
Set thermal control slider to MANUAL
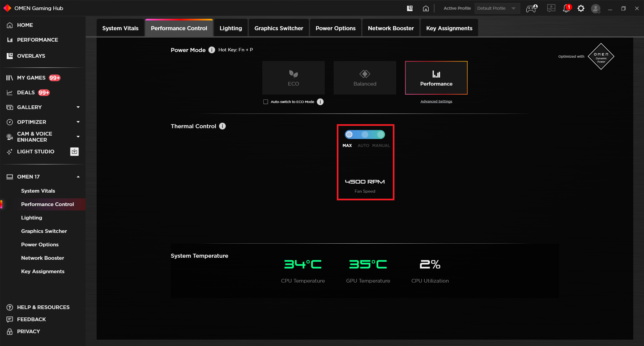click(x=381, y=135)
